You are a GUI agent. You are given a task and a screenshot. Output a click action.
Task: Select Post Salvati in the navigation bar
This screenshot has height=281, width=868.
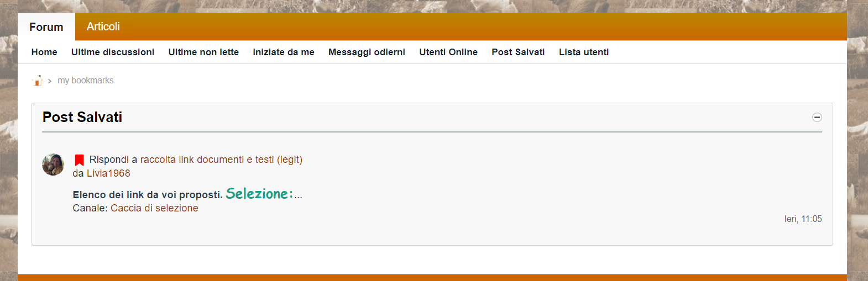pyautogui.click(x=518, y=52)
